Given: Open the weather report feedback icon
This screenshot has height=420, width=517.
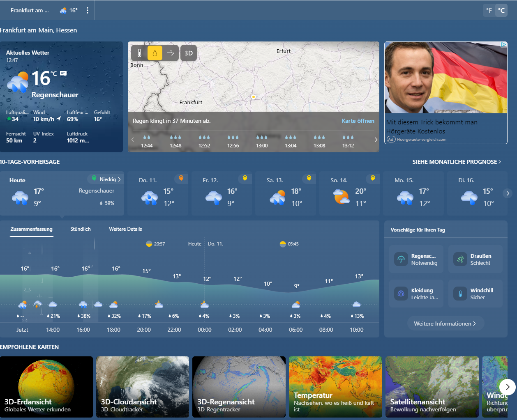Looking at the screenshot, I should tap(63, 73).
